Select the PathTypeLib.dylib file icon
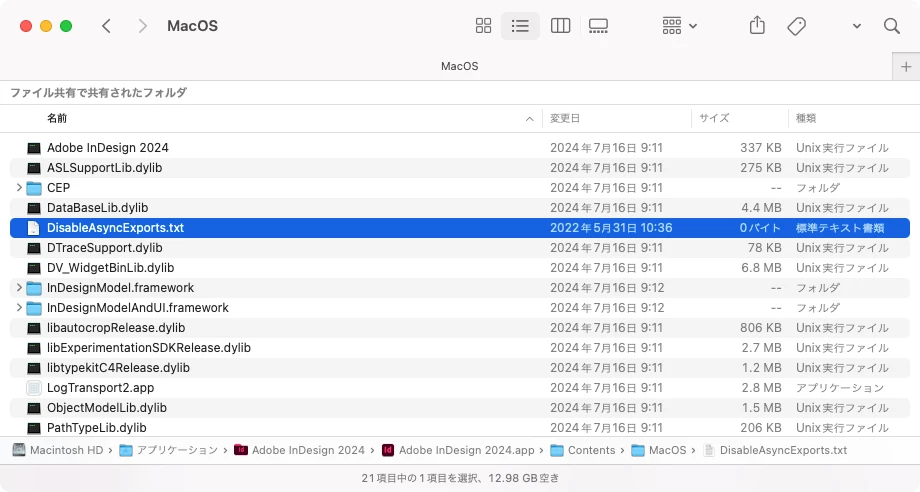920x492 pixels. click(x=34, y=427)
